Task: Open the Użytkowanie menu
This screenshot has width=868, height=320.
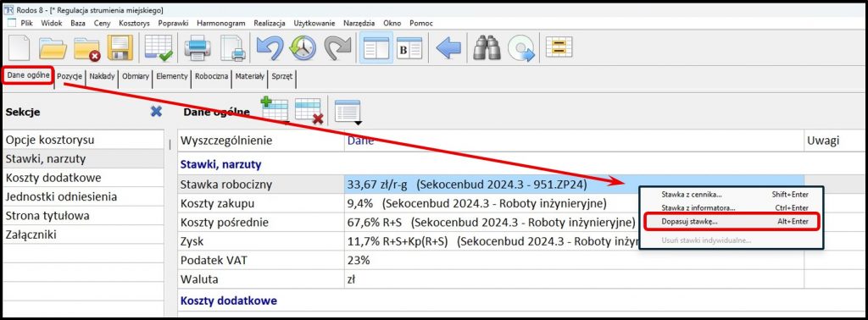Action: 314,23
